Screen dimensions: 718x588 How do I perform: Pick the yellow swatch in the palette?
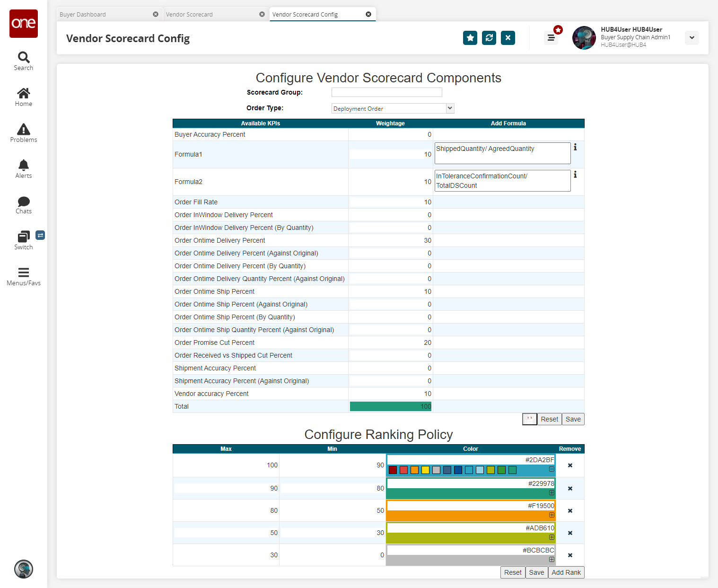(425, 470)
